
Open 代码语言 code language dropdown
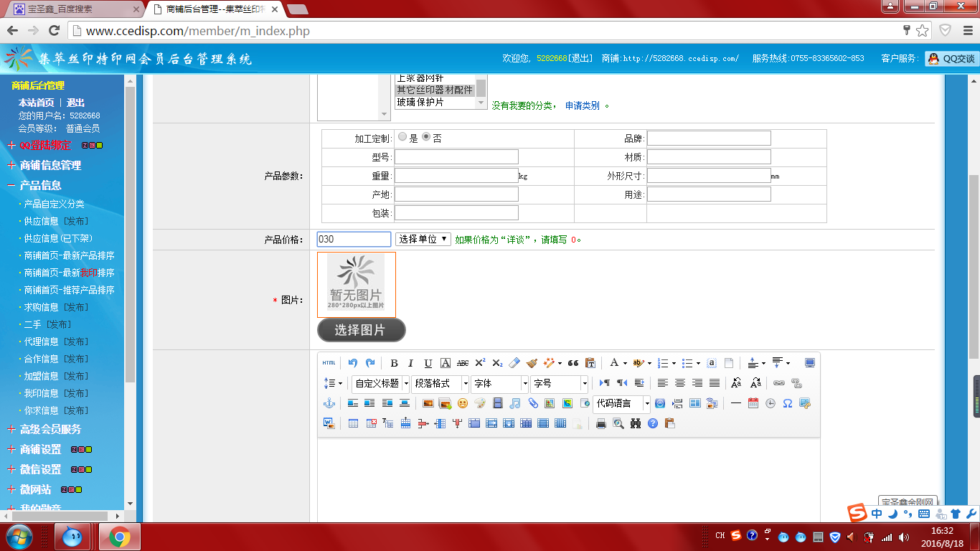622,403
